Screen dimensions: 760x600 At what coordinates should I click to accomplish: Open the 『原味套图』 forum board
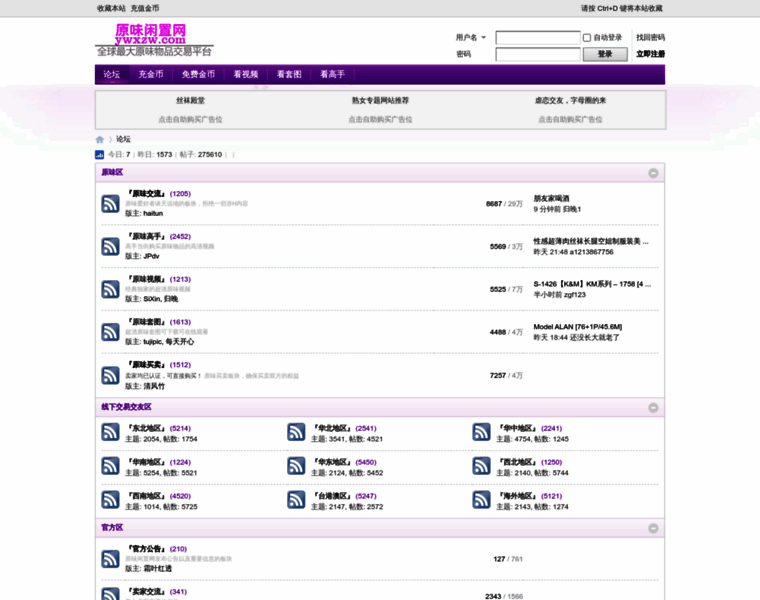146,322
